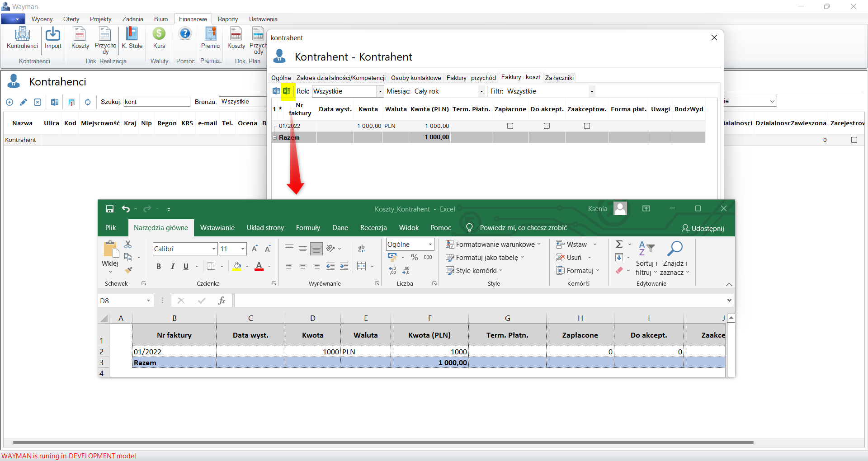Toggle Bold in Excel Czcionka group
This screenshot has width=868, height=461.
pyautogui.click(x=159, y=266)
